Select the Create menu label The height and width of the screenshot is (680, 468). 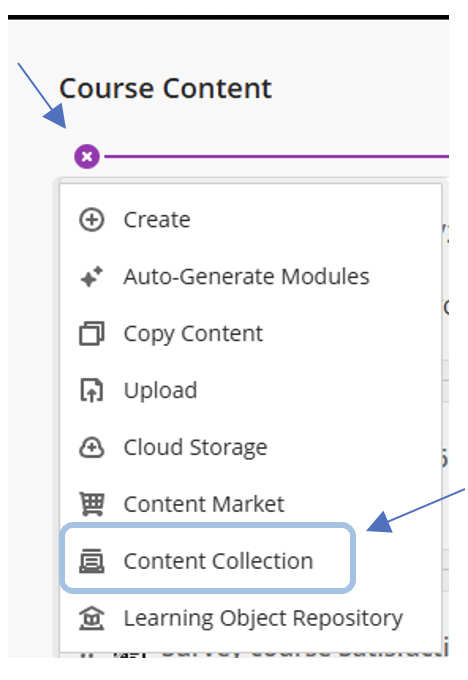[x=157, y=220]
